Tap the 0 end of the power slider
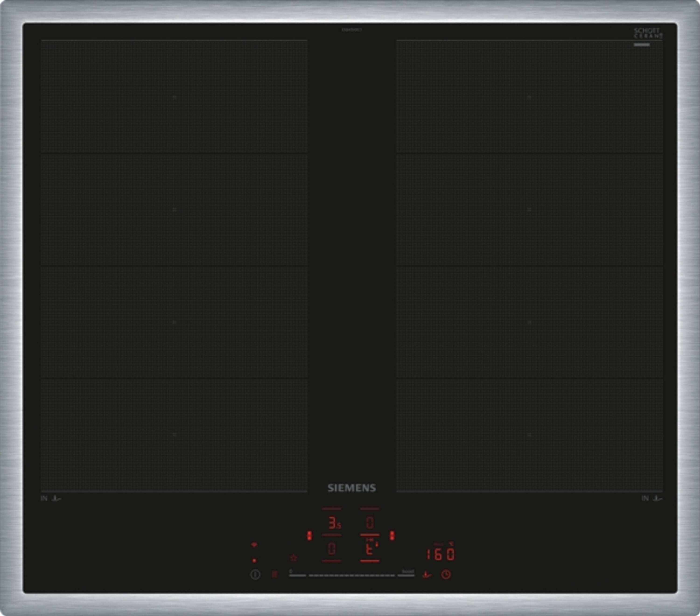The image size is (700, 616). pos(297,575)
